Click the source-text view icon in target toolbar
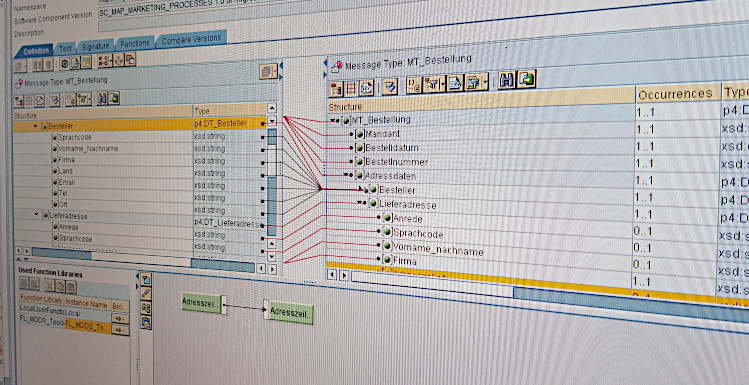Image resolution: width=749 pixels, height=385 pixels. 366,88
